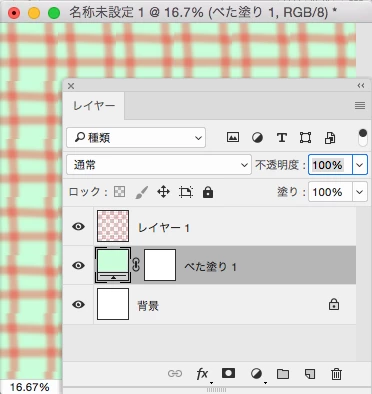This screenshot has height=394, width=372.
Task: Click the 16.67% zoom level field
Action: 30,387
